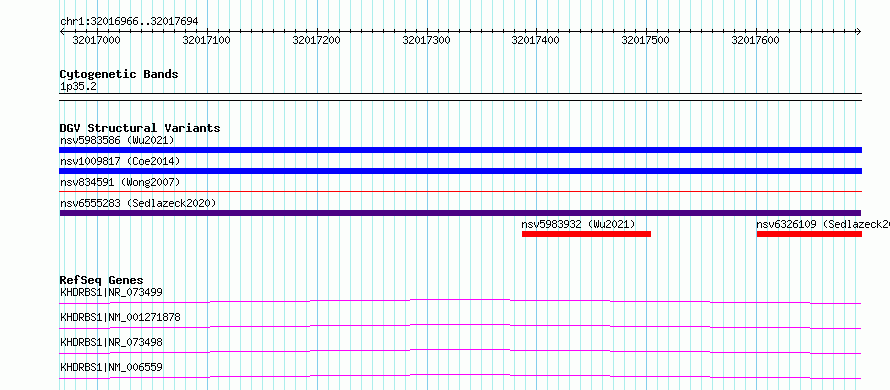Click the left arrow at ruler start
The image size is (890, 390).
point(62,32)
